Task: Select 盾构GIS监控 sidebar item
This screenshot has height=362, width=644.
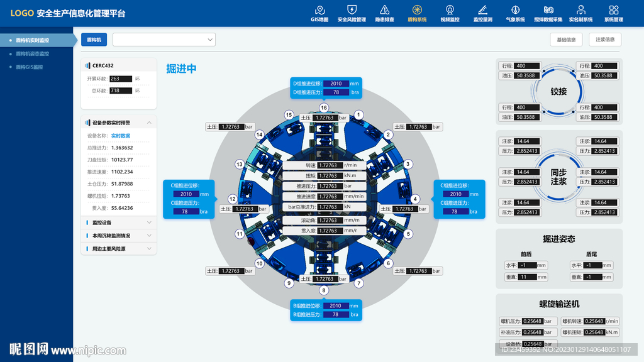Action: 29,67
